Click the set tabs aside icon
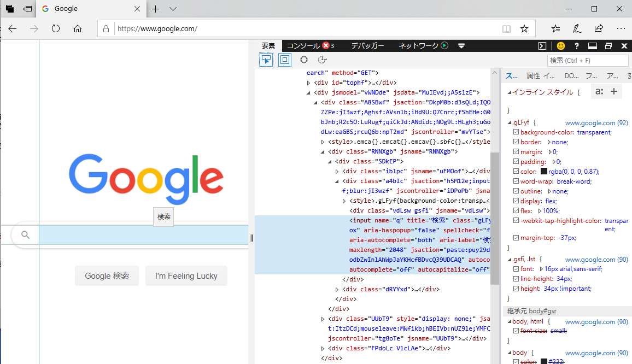This screenshot has width=632, height=364. tap(27, 8)
